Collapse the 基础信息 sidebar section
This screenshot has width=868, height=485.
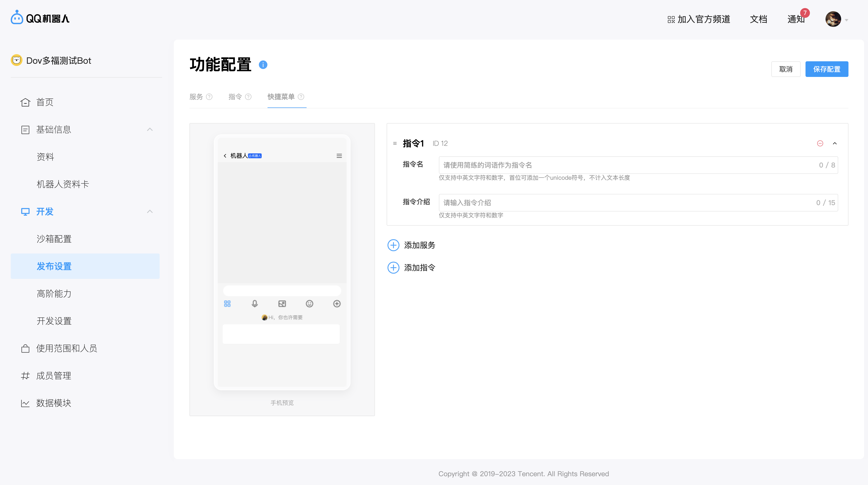(x=150, y=130)
